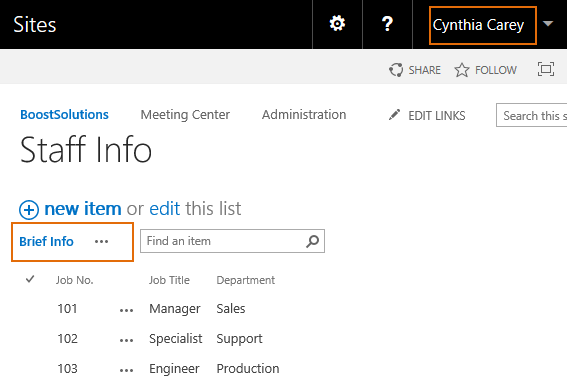Open the Administration navigation link
Viewport: 567px width, 382px height.
tap(304, 115)
